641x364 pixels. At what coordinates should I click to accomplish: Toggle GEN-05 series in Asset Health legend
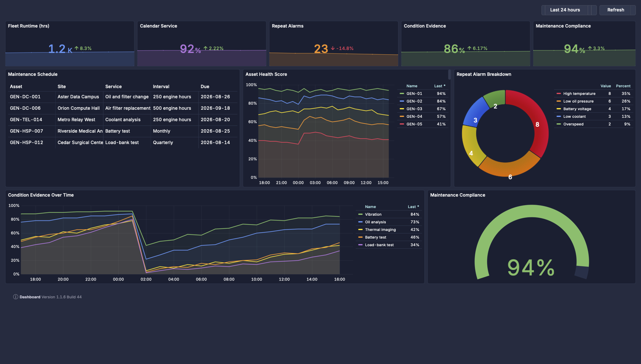tap(414, 124)
